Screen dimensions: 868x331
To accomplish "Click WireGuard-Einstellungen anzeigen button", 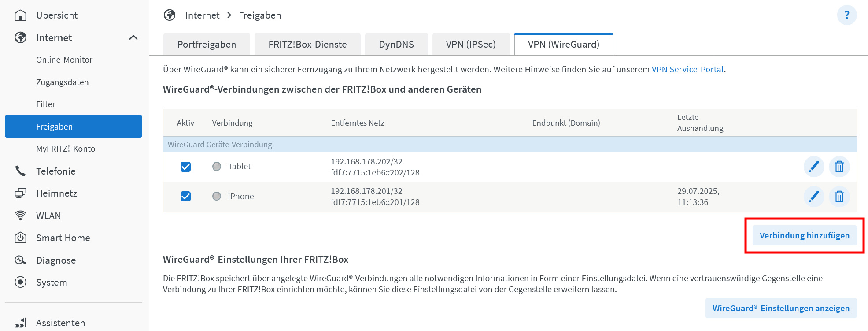I will pyautogui.click(x=781, y=308).
